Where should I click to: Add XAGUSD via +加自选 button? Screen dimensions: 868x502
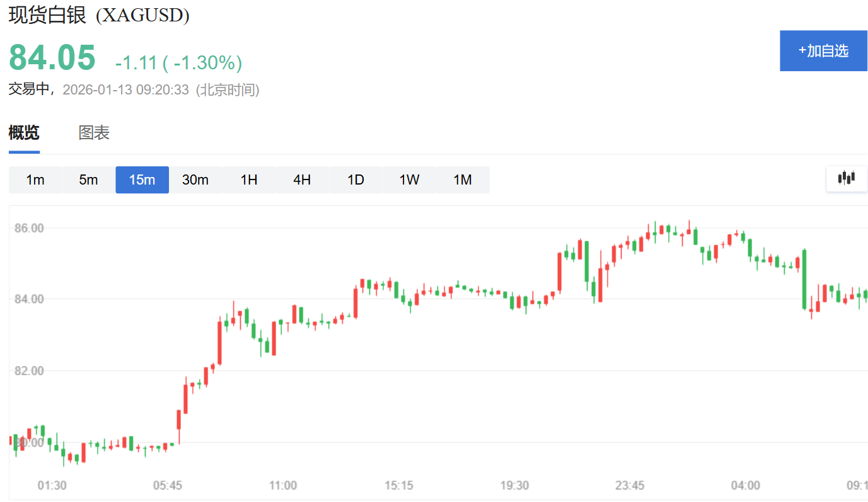(x=823, y=50)
